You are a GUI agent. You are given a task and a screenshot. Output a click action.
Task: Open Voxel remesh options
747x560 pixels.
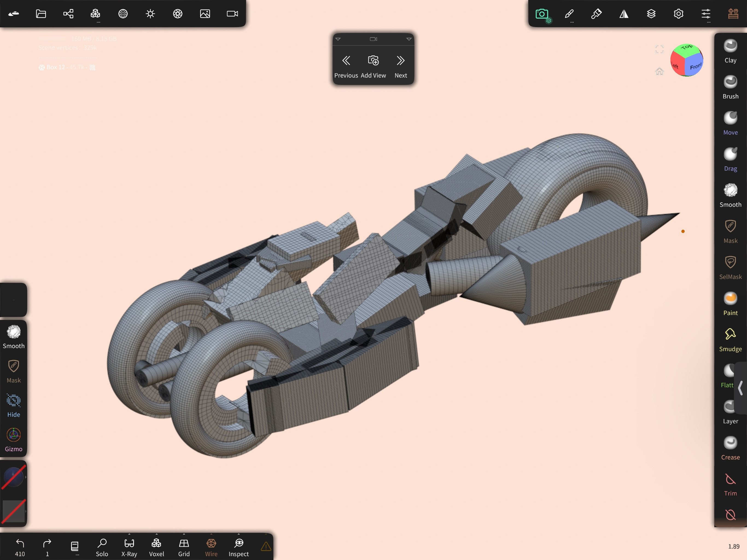click(157, 547)
